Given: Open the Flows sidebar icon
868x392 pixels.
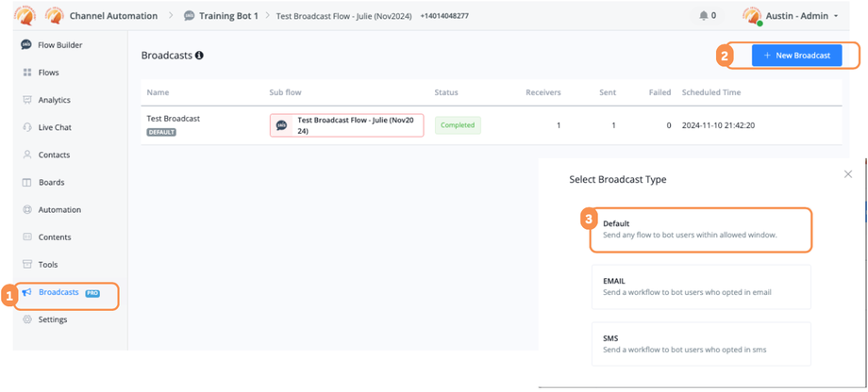Looking at the screenshot, I should pos(26,73).
